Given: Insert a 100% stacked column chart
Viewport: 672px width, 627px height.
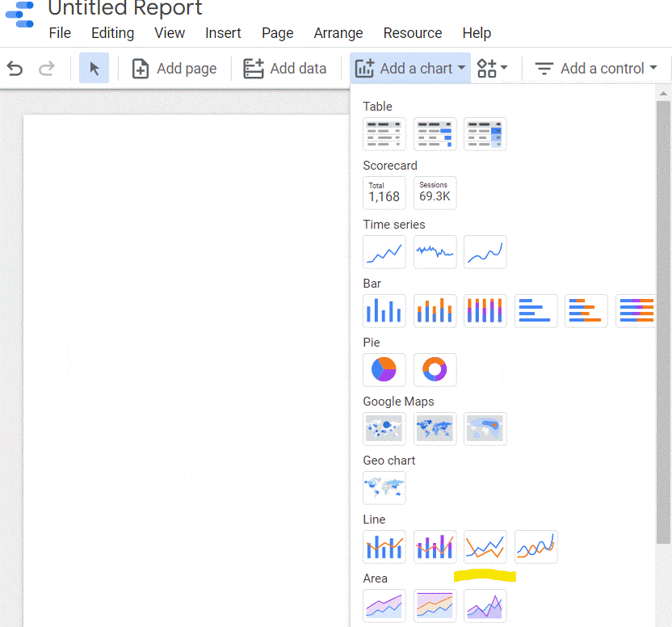Looking at the screenshot, I should click(x=485, y=311).
